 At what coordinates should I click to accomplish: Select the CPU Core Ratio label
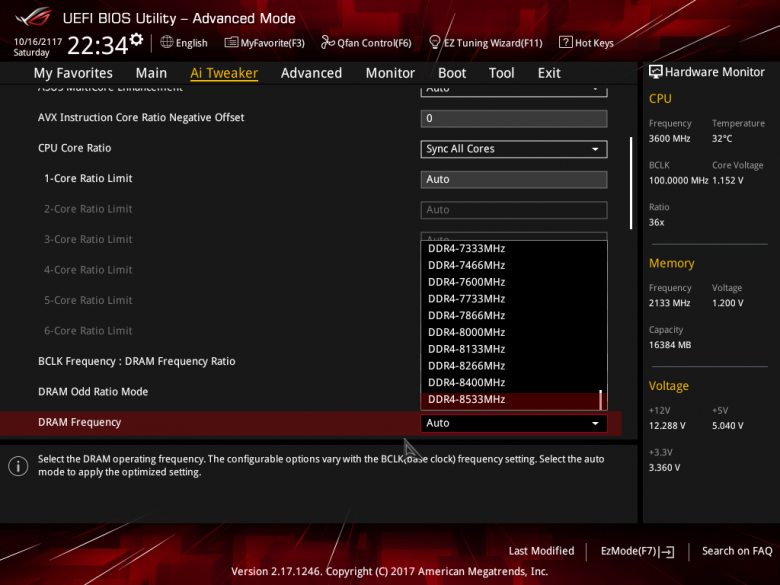tap(75, 148)
